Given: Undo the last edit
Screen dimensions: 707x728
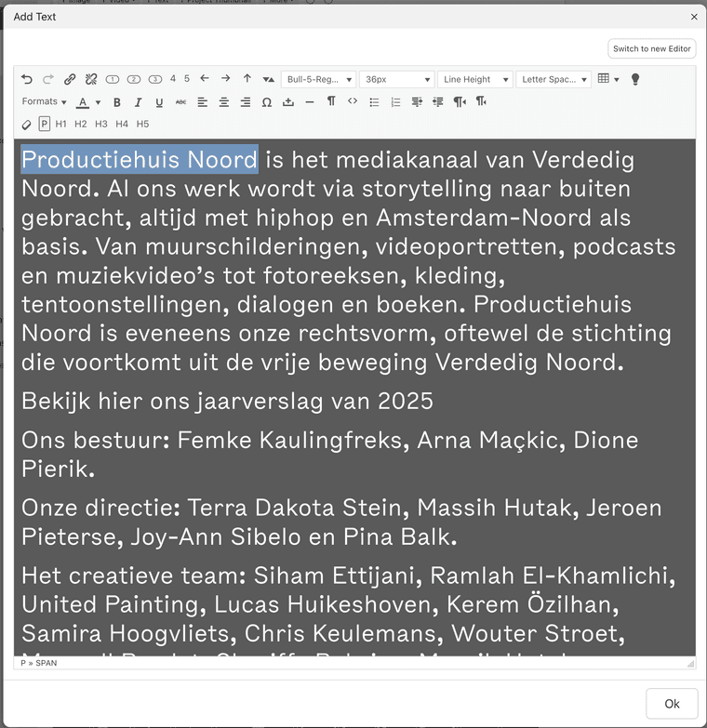Looking at the screenshot, I should click(27, 79).
